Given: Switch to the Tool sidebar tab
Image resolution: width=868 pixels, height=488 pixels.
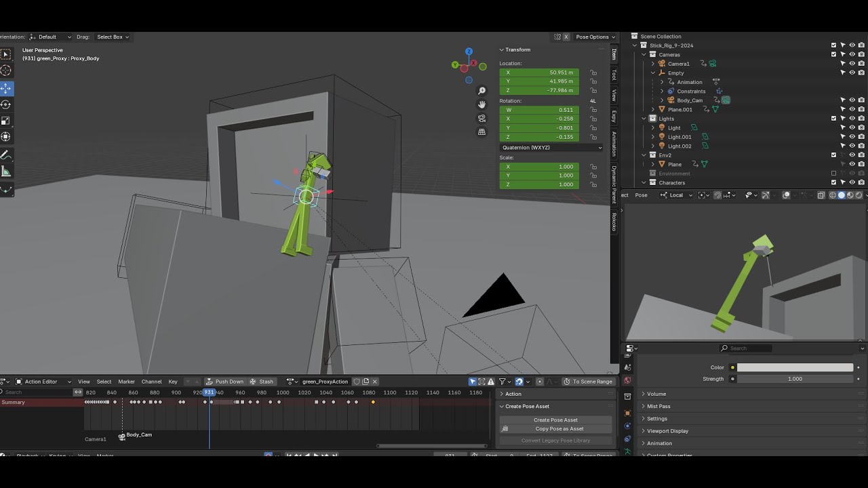Looking at the screenshot, I should pyautogui.click(x=614, y=74).
